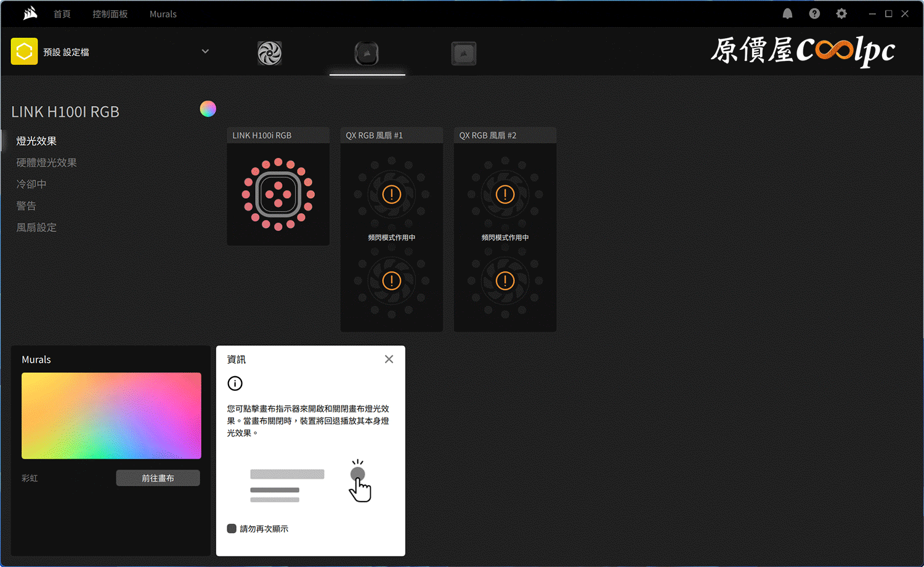The width and height of the screenshot is (924, 567).
Task: Open the Murals tab in top menu
Action: [163, 14]
